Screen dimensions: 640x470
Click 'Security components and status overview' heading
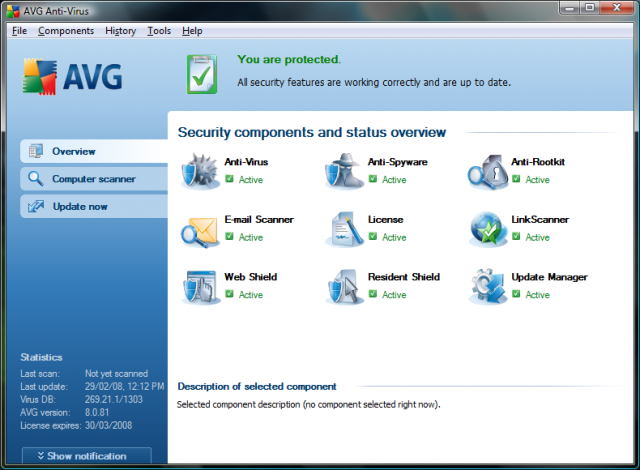[x=312, y=133]
